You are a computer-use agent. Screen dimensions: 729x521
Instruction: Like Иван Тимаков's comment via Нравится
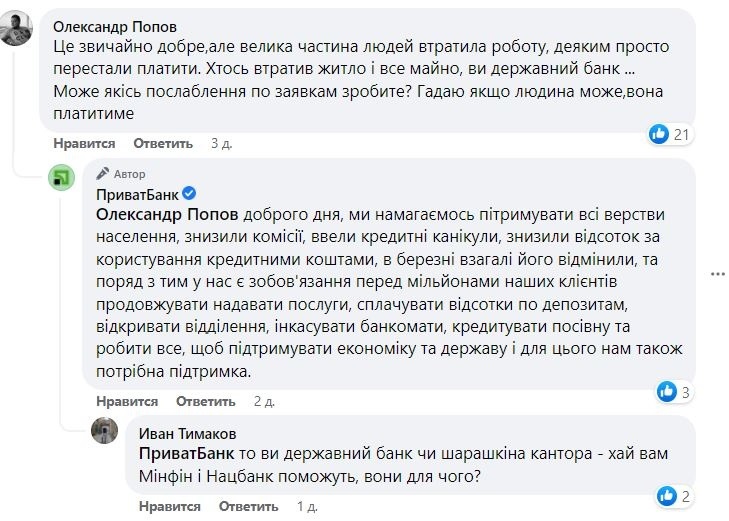click(x=170, y=506)
